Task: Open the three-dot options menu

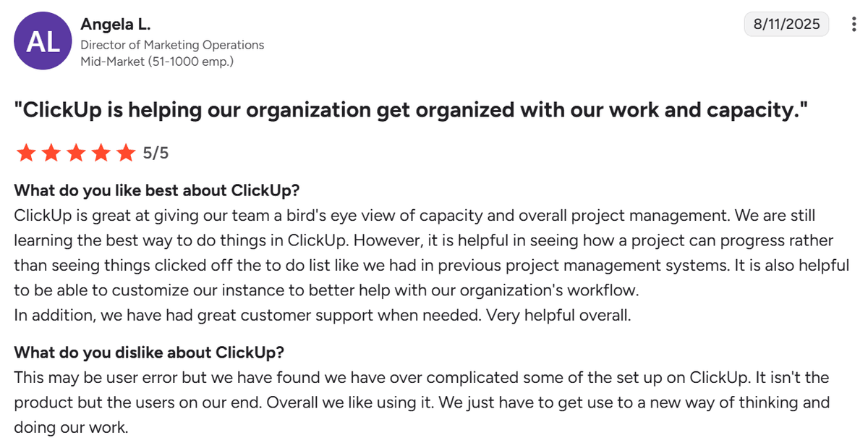Action: tap(854, 25)
